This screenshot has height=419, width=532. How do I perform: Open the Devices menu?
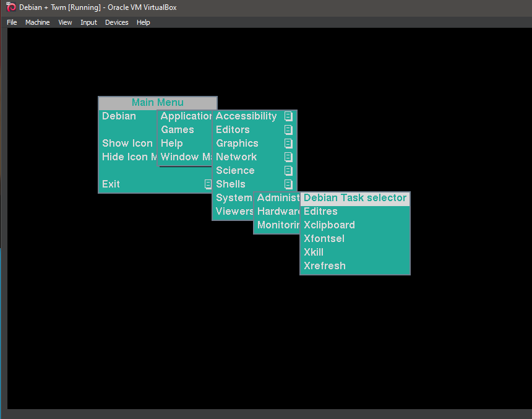click(x=116, y=22)
